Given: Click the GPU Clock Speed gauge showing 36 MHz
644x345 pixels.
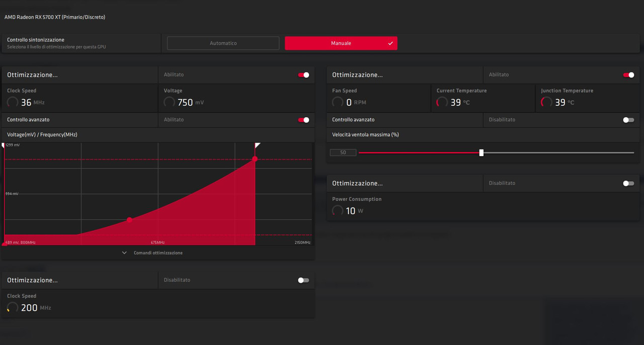Looking at the screenshot, I should point(13,102).
